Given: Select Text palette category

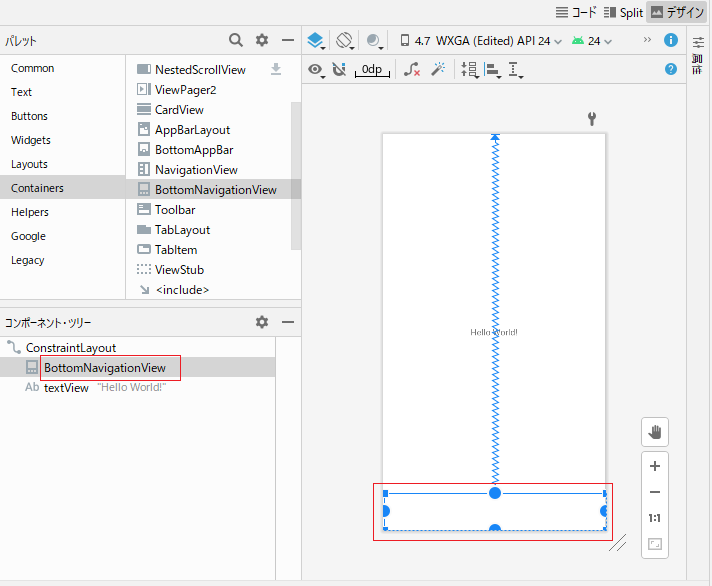Looking at the screenshot, I should (x=62, y=92).
